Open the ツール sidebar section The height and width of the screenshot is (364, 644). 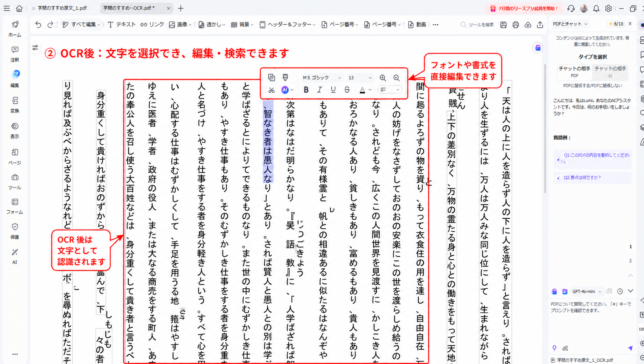point(15,182)
